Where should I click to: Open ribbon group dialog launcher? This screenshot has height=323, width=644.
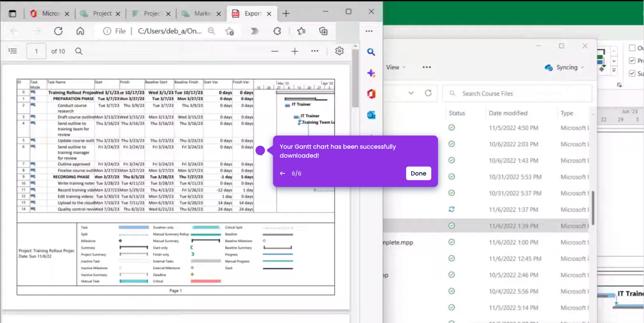619,85
